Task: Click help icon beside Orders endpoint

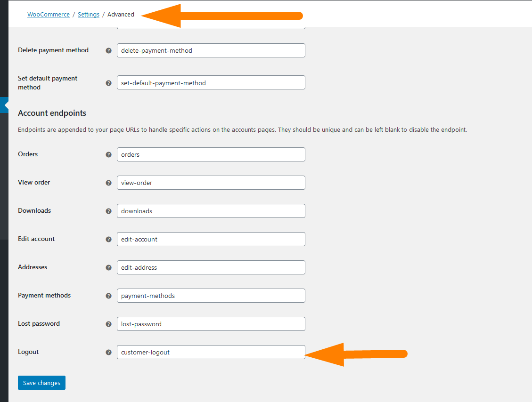Action: pos(108,154)
